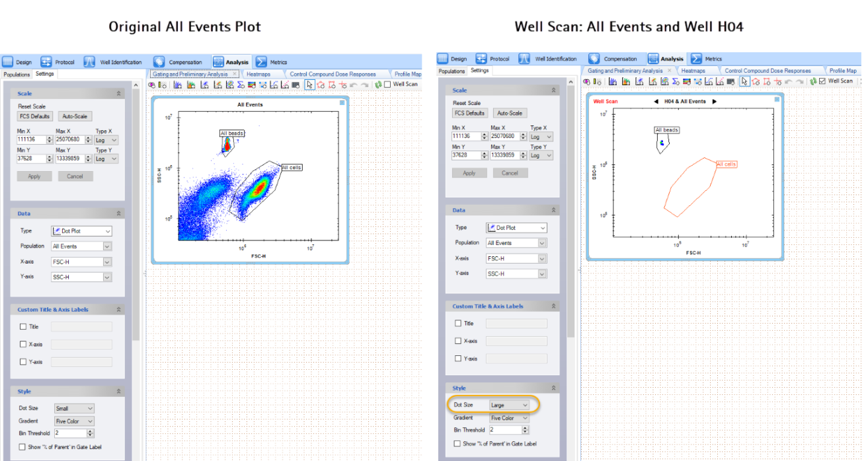Open X-axis FSC-H dropdown in right screenshot
868x461 pixels.
click(x=517, y=258)
